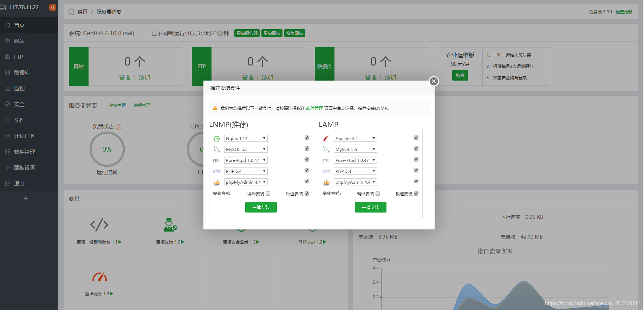Click the 数据库 database sidebar icon

pyautogui.click(x=7, y=72)
